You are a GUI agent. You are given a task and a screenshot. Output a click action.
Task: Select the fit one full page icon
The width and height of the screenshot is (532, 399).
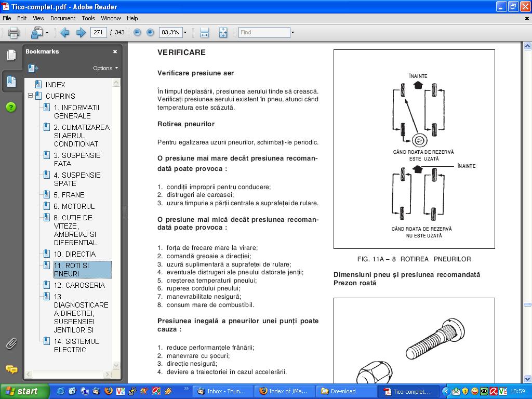(223, 33)
